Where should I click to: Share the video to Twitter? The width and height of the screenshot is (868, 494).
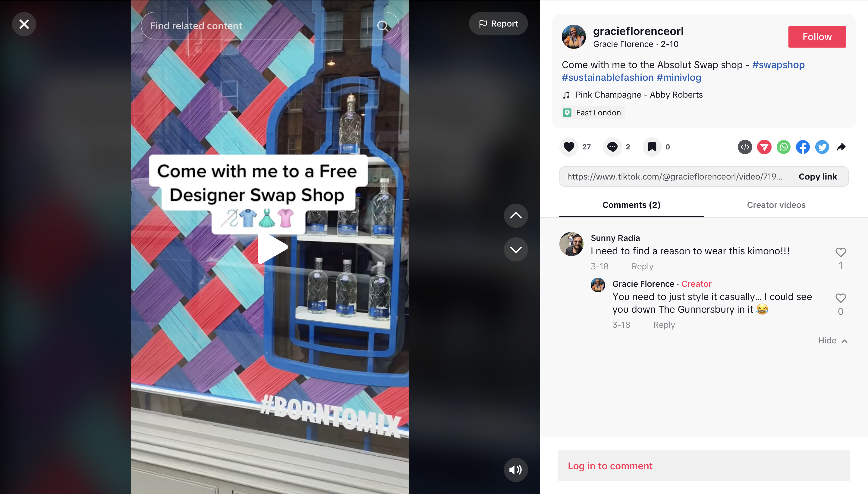click(x=822, y=147)
